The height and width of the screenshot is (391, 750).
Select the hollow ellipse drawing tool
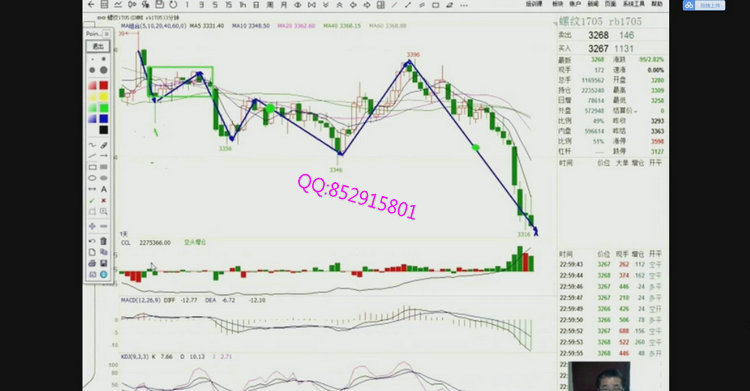tap(92, 178)
